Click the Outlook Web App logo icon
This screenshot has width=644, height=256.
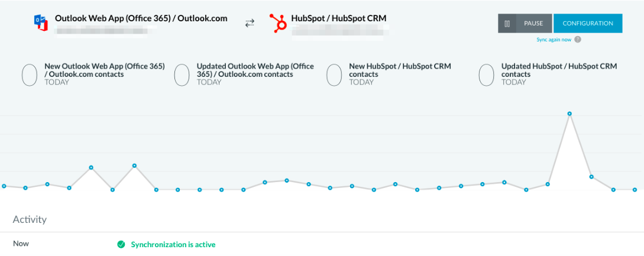pyautogui.click(x=41, y=24)
